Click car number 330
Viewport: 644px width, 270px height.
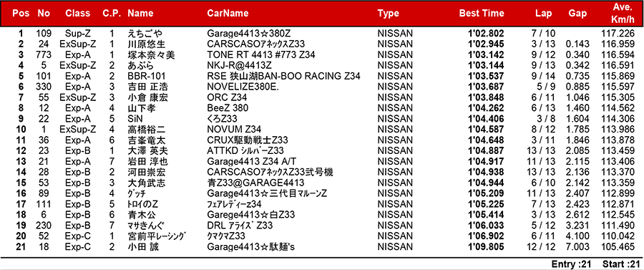(x=43, y=87)
